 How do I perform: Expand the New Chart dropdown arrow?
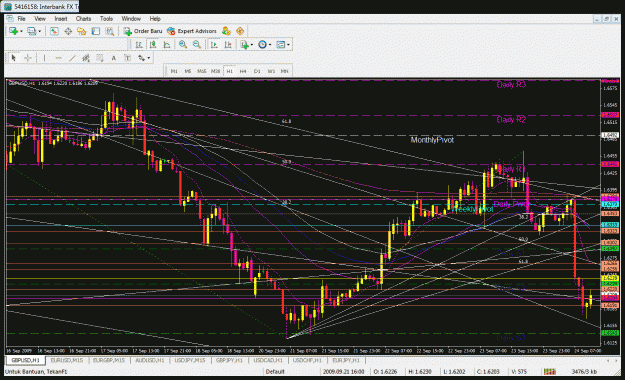[21, 31]
